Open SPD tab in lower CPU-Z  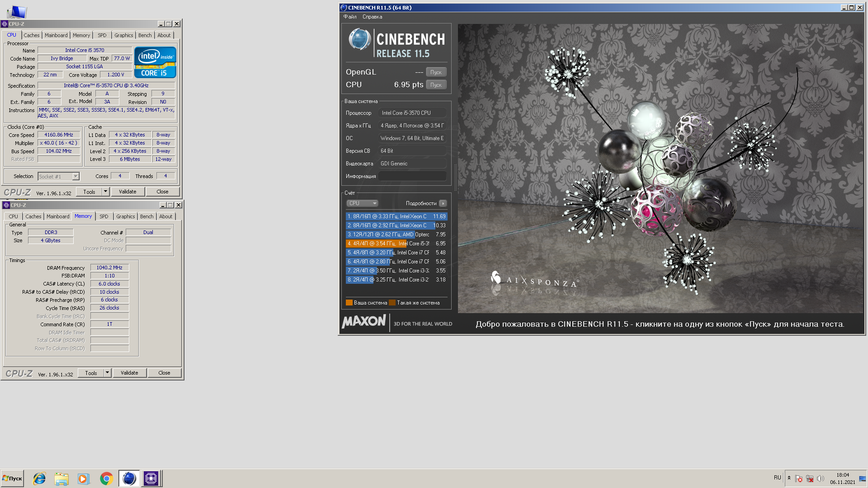pyautogui.click(x=104, y=216)
